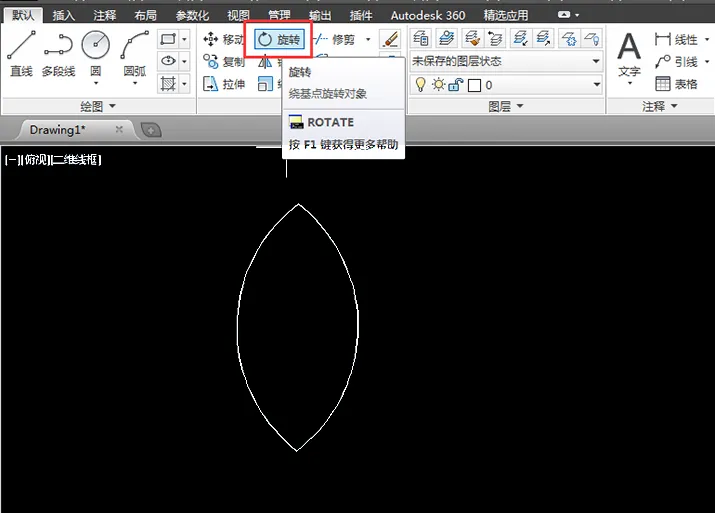
Task: Click the [-] viewport control label
Action: (x=10, y=160)
